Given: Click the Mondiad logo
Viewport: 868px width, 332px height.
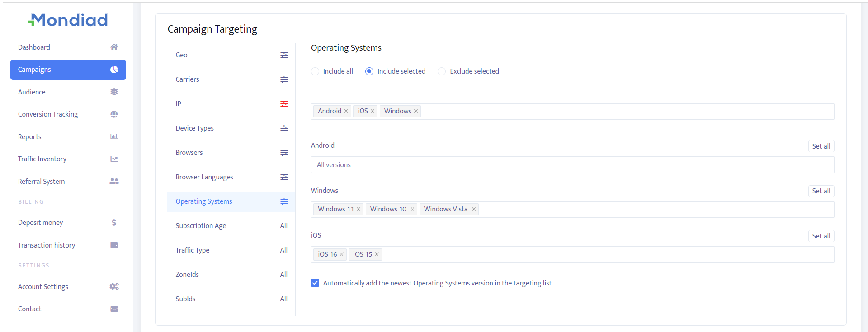Looking at the screenshot, I should tap(68, 20).
